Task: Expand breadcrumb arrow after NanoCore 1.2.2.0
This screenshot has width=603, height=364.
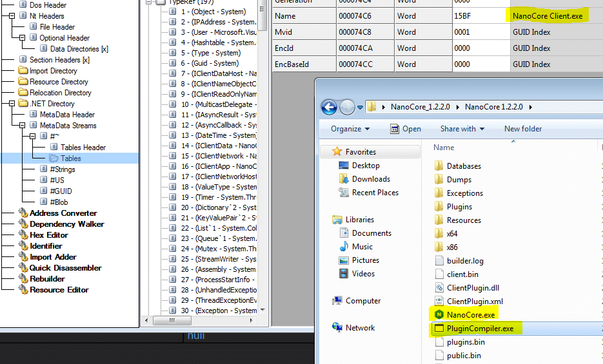Action: click(531, 107)
